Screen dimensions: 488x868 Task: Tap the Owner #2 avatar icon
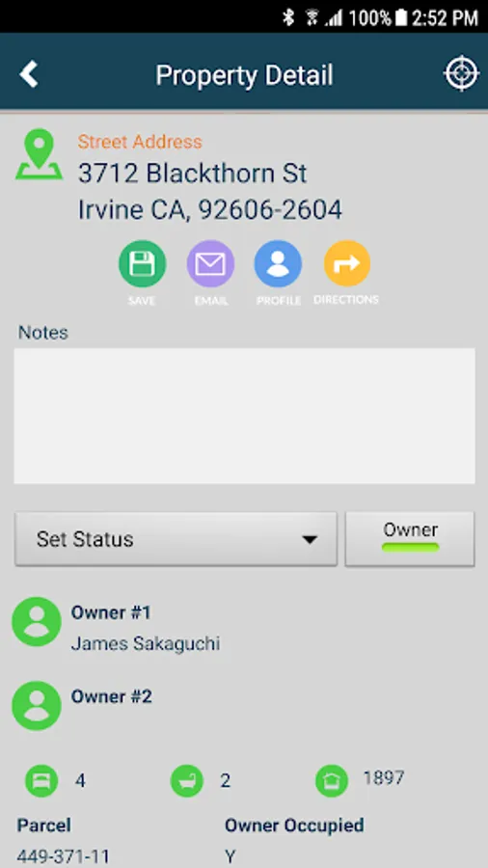tap(37, 706)
